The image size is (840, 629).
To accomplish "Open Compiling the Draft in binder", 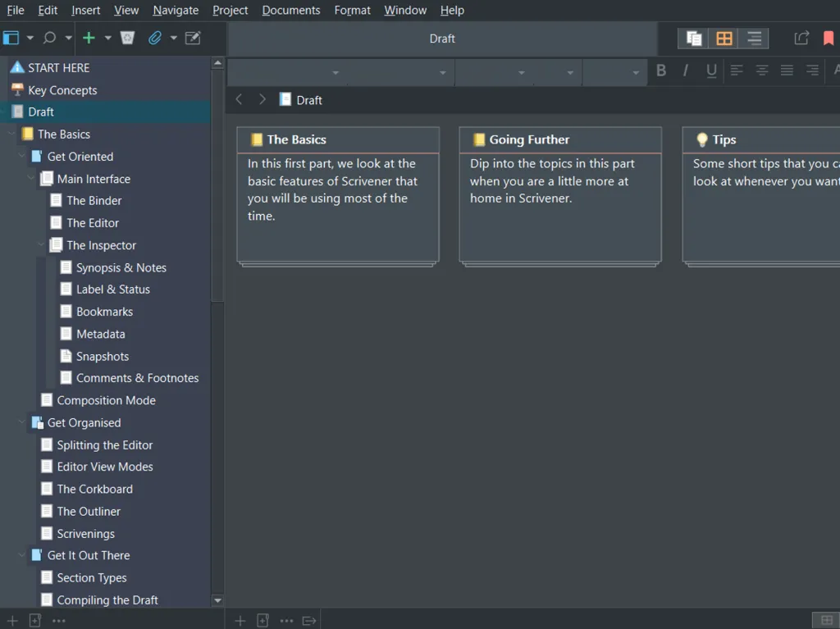I will tap(107, 600).
